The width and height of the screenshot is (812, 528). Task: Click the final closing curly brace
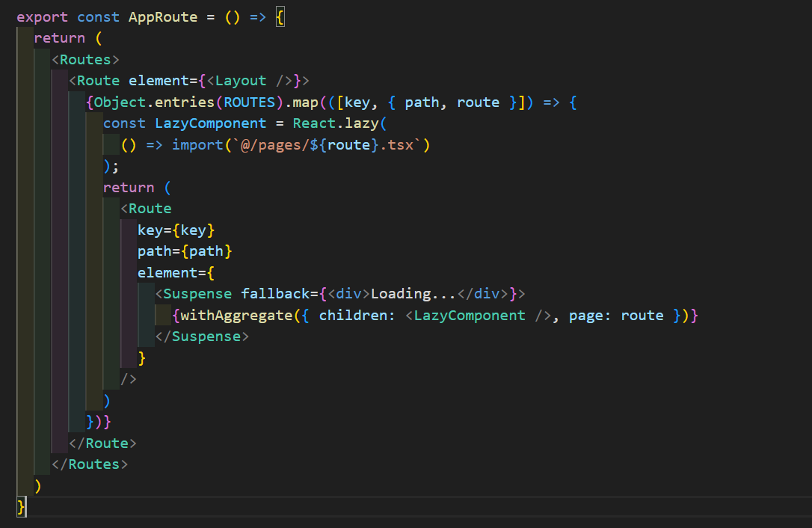21,507
